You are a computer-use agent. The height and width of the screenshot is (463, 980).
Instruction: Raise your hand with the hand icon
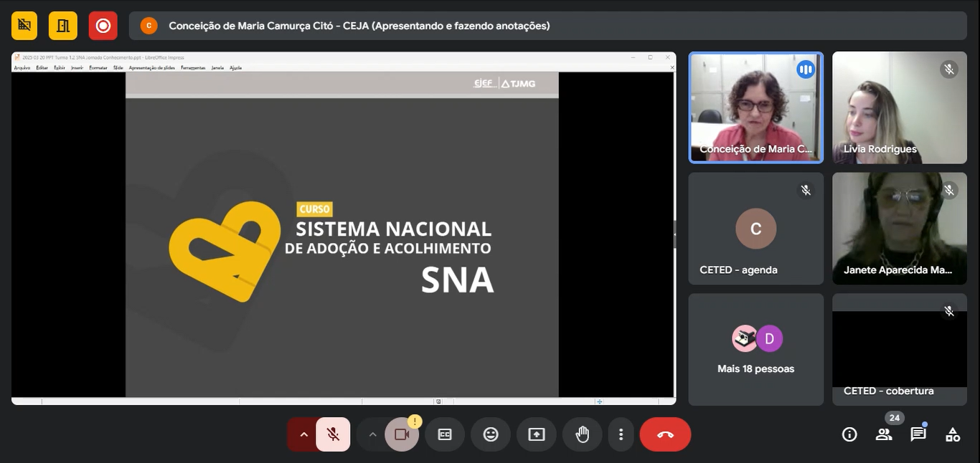pyautogui.click(x=583, y=434)
